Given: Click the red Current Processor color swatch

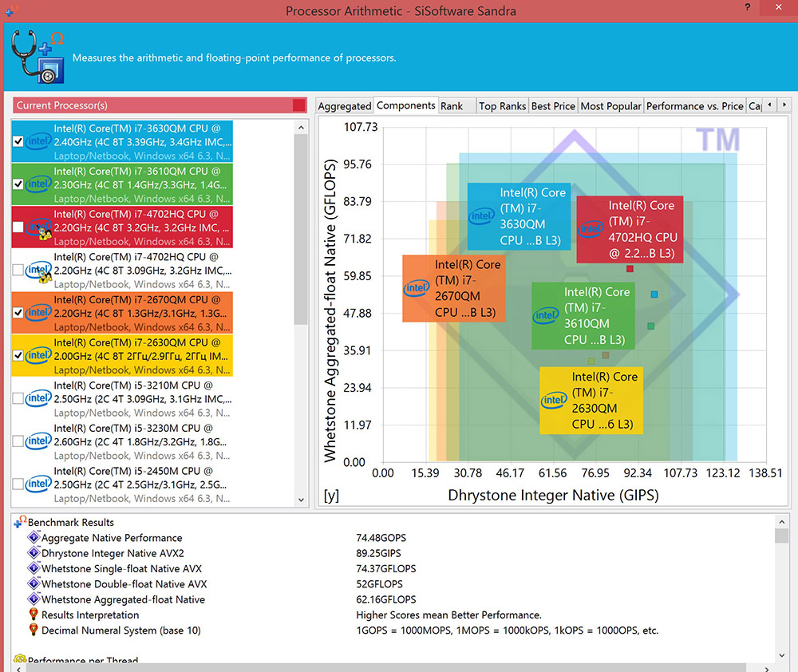Looking at the screenshot, I should click(298, 105).
